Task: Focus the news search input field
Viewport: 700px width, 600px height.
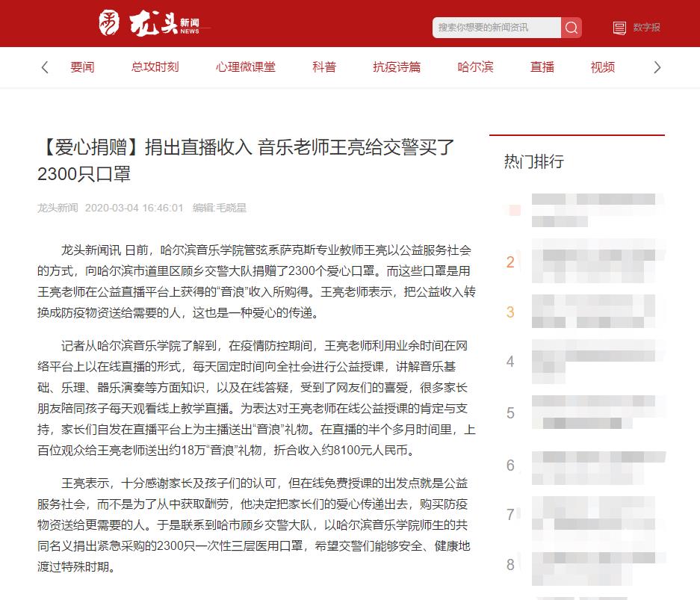Action: (496, 28)
